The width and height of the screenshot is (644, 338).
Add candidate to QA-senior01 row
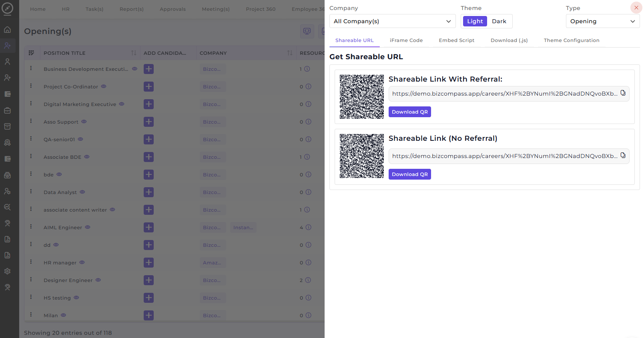pyautogui.click(x=148, y=139)
